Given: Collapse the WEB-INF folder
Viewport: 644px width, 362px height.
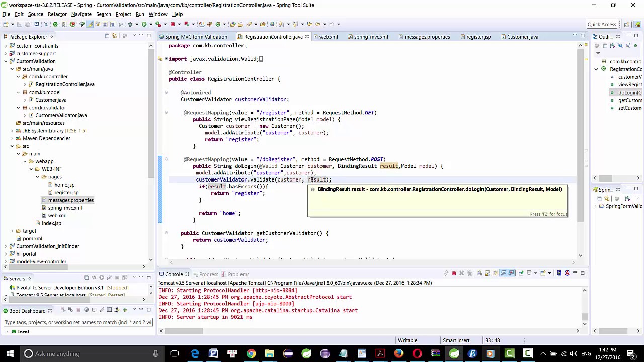Looking at the screenshot, I should coord(31,169).
